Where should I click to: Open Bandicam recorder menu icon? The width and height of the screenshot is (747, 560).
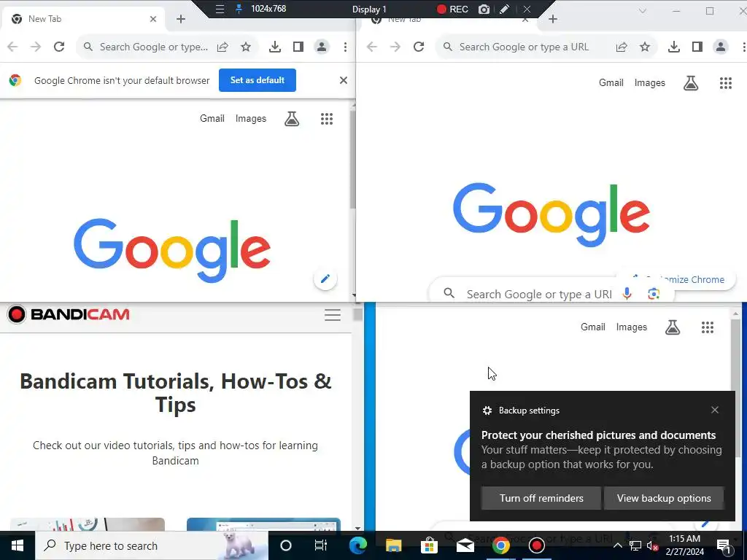pyautogui.click(x=220, y=9)
